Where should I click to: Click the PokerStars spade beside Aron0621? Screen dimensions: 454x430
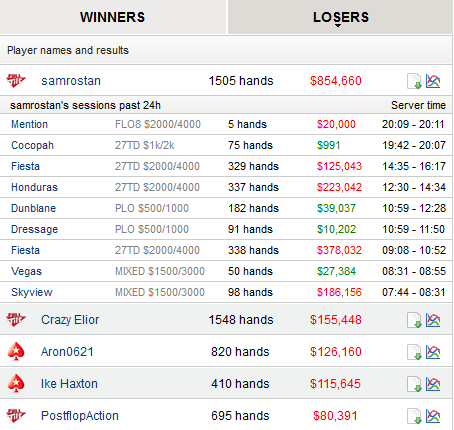coord(16,351)
